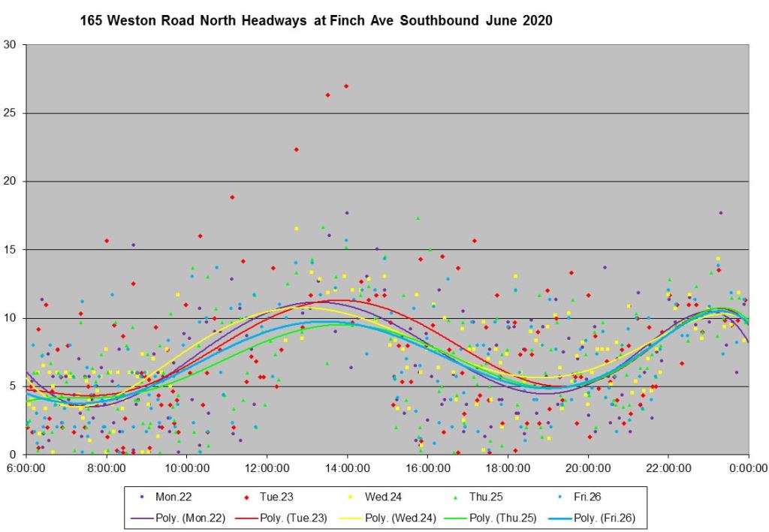Click the 25 label on the y-axis
Image resolution: width=769 pixels, height=532 pixels.
pyautogui.click(x=11, y=113)
